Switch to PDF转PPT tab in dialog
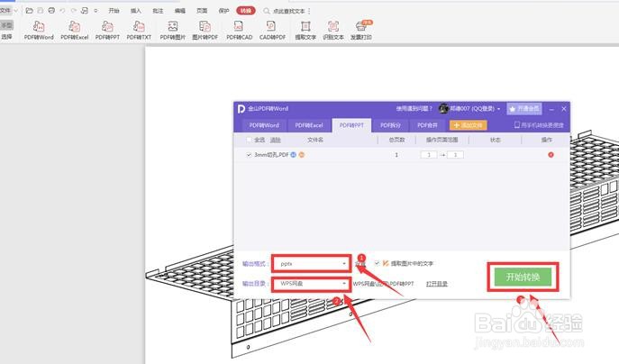 point(351,125)
